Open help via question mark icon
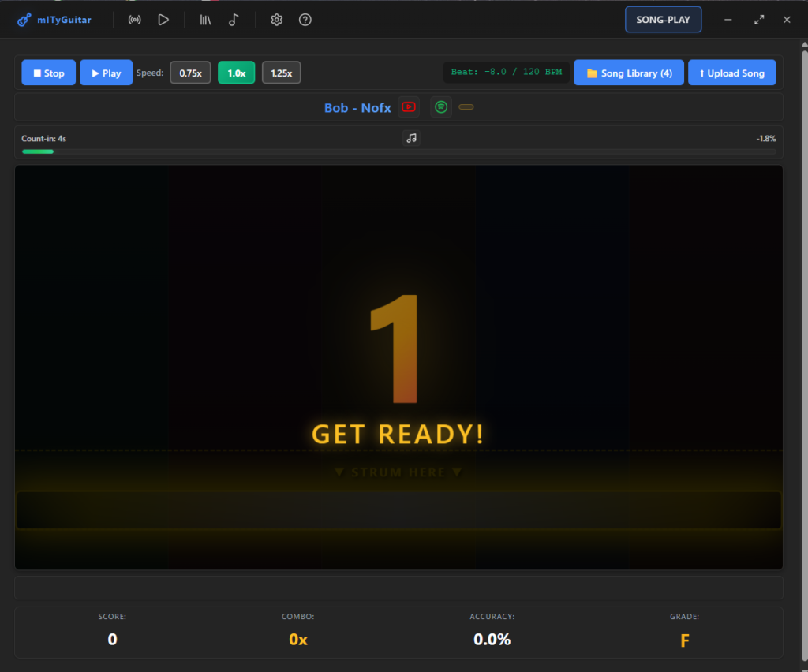This screenshot has height=672, width=808. click(305, 20)
